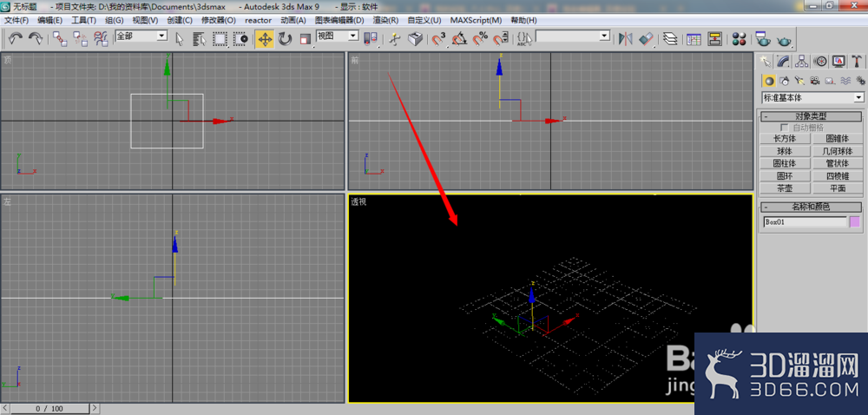Open the reference coordinate dropdown showing 视图
The width and height of the screenshot is (868, 415).
[x=337, y=36]
